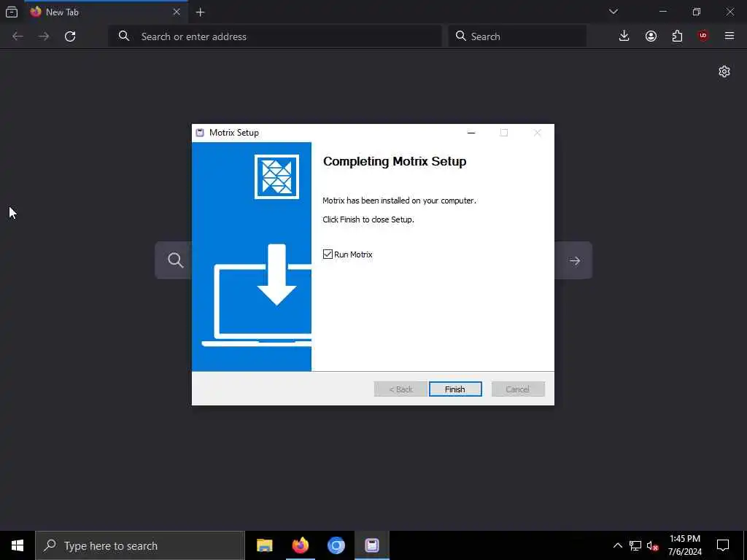Image resolution: width=747 pixels, height=560 pixels.
Task: Open the Firefox View icon
Action: 12,12
